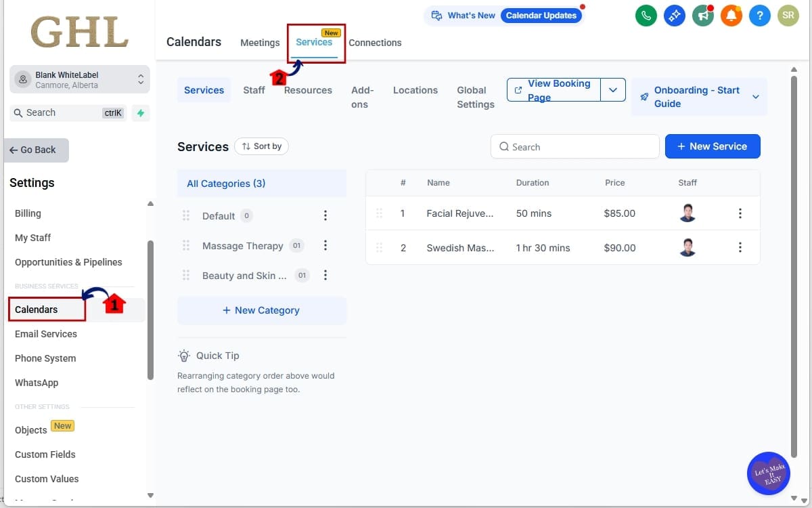Image resolution: width=812 pixels, height=508 pixels.
Task: Open the Connections tab
Action: click(x=375, y=42)
